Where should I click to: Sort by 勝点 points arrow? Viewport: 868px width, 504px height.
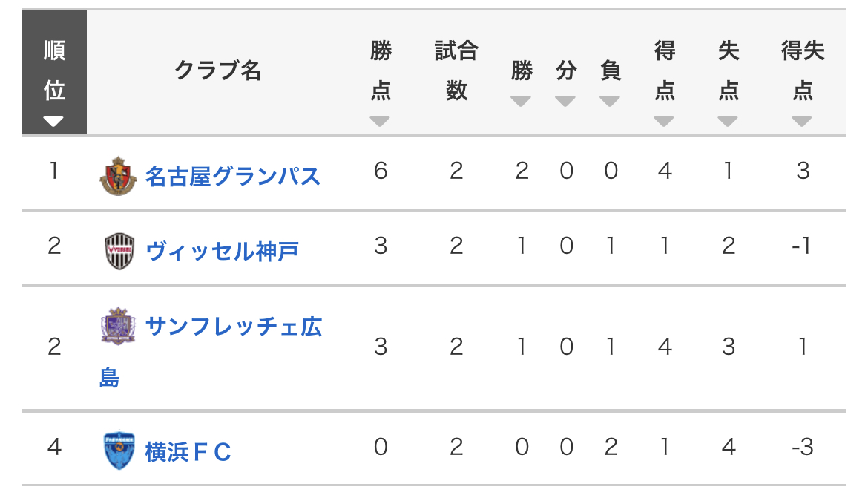(380, 121)
